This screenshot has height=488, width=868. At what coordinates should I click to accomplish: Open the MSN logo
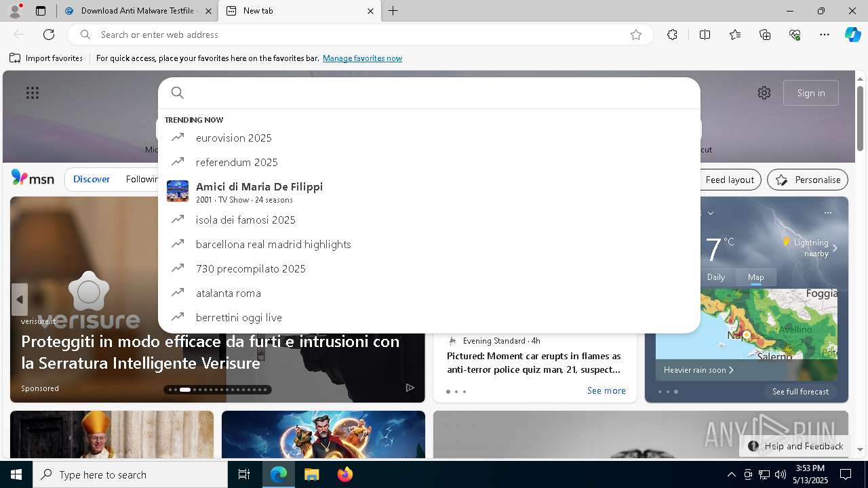pos(33,178)
